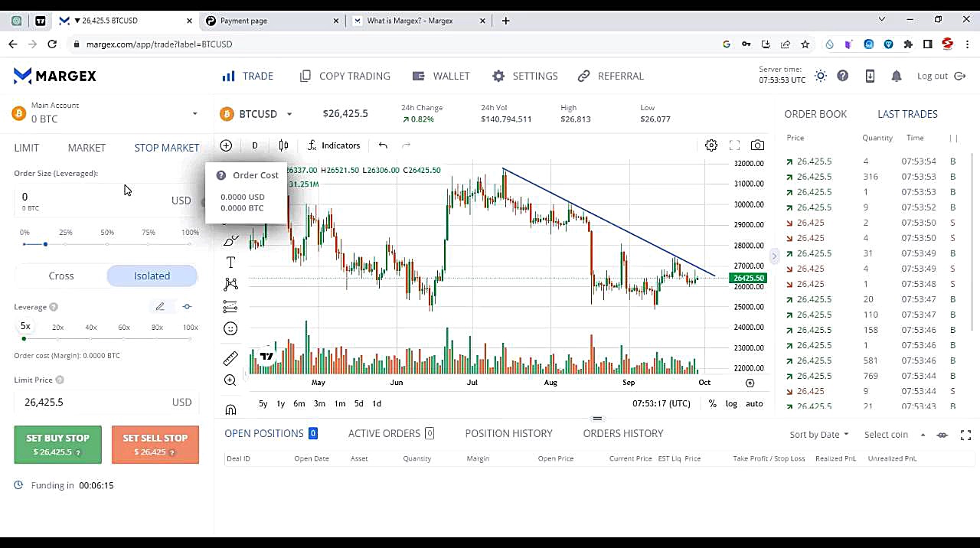This screenshot has width=980, height=548.
Task: Set chart range to 5y
Action: [x=263, y=403]
